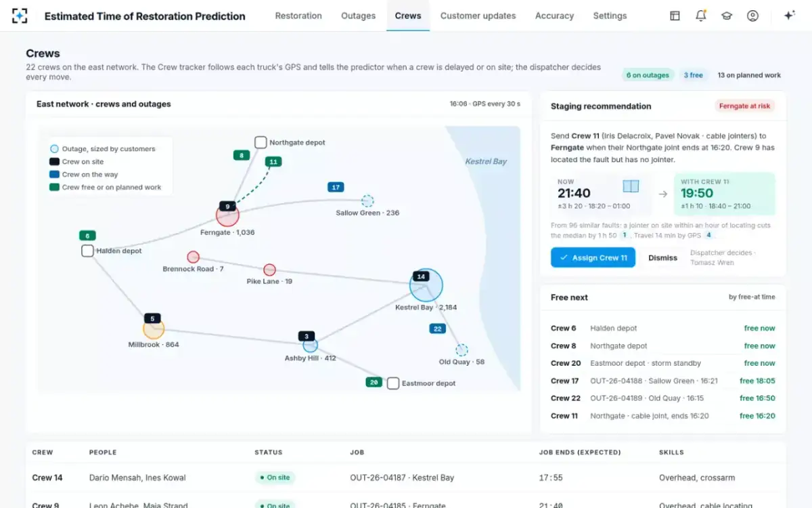Screen dimensions: 812x508
Task: Click the Northgate depot square marker
Action: (x=261, y=142)
